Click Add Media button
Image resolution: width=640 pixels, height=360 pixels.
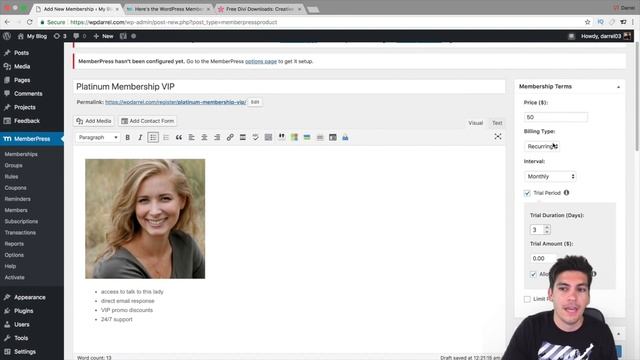94,121
